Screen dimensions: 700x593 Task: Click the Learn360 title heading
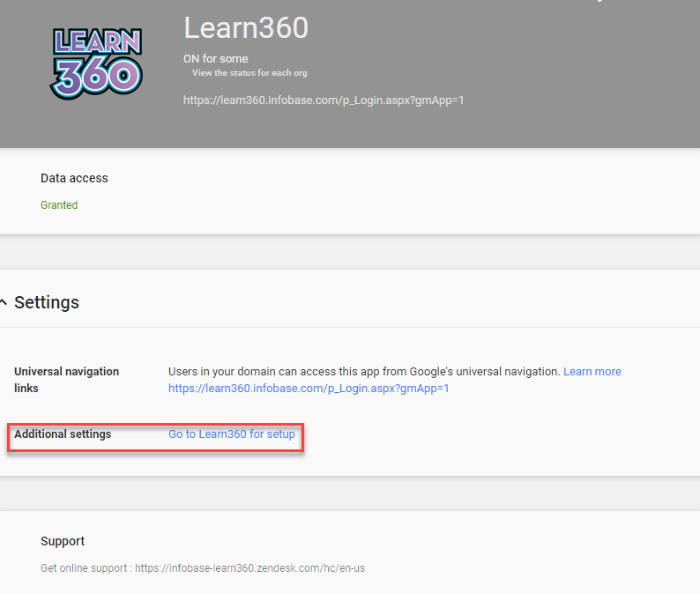pyautogui.click(x=246, y=28)
